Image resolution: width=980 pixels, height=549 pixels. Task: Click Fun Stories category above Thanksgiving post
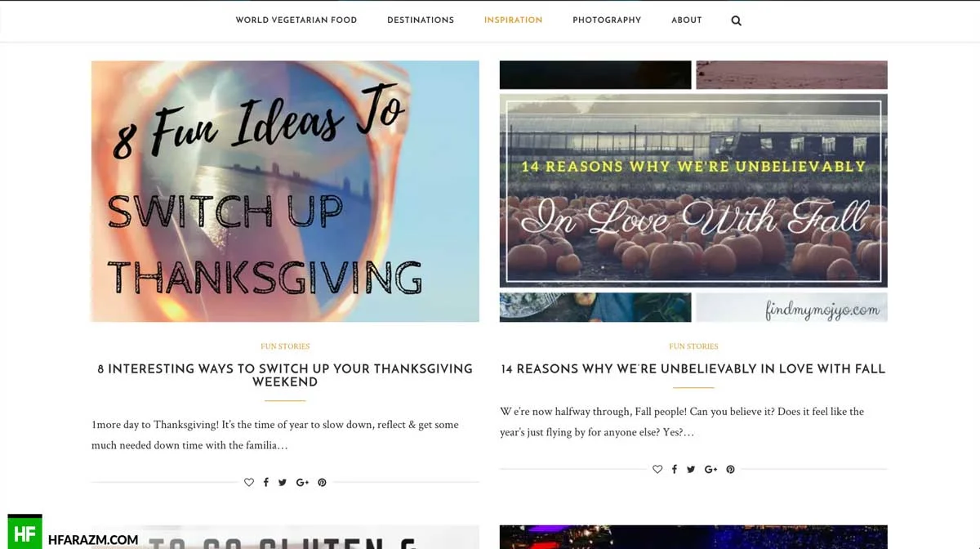click(x=285, y=346)
